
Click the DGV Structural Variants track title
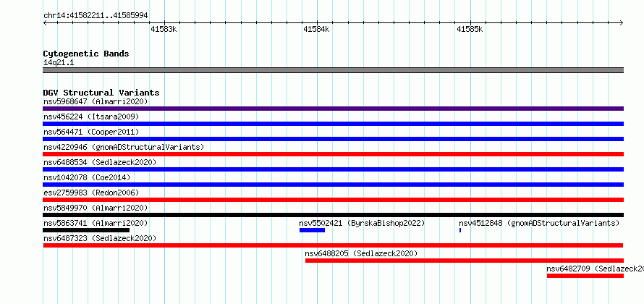pyautogui.click(x=101, y=93)
